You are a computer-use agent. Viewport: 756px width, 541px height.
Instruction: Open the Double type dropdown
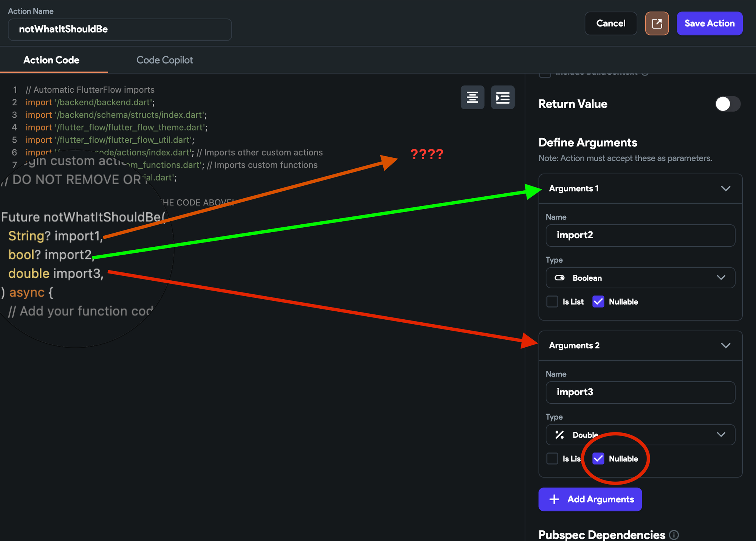coord(640,435)
